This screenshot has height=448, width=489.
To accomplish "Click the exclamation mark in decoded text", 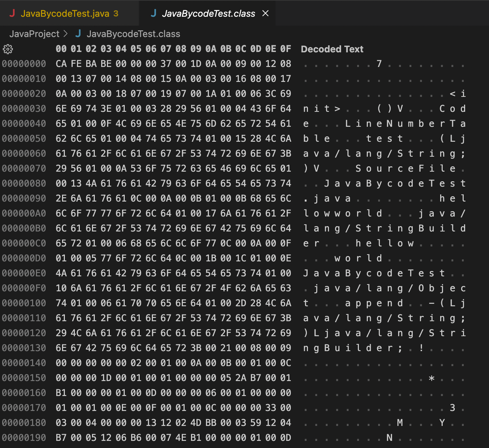I will point(421,348).
